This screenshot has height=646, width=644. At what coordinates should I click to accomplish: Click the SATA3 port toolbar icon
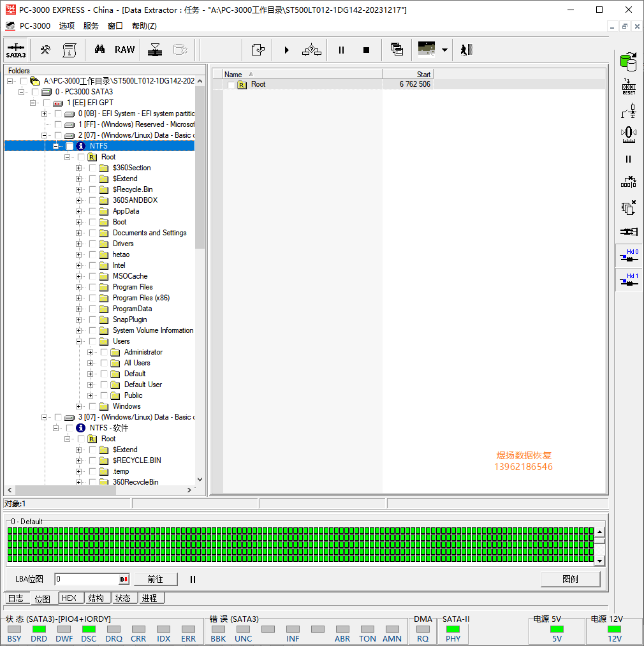pyautogui.click(x=16, y=50)
